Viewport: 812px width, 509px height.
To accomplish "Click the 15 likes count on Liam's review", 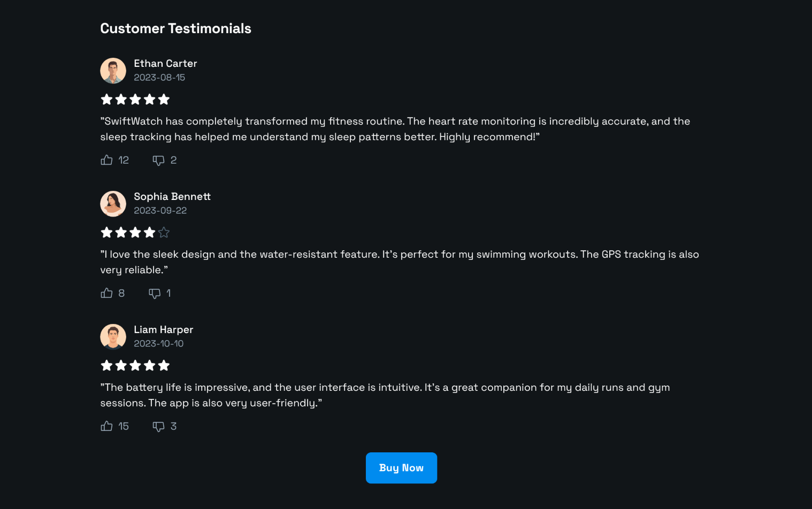I will click(124, 427).
